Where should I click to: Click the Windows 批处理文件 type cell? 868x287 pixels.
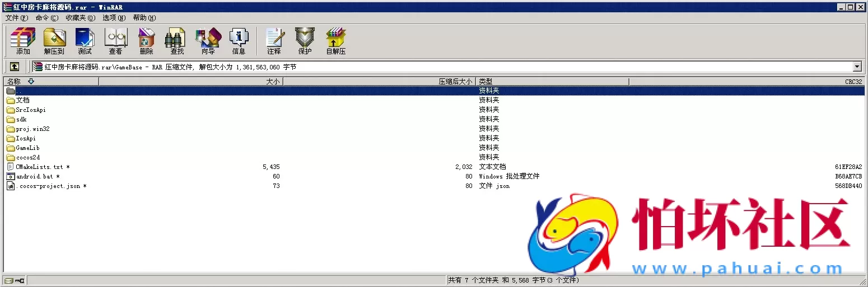click(509, 176)
